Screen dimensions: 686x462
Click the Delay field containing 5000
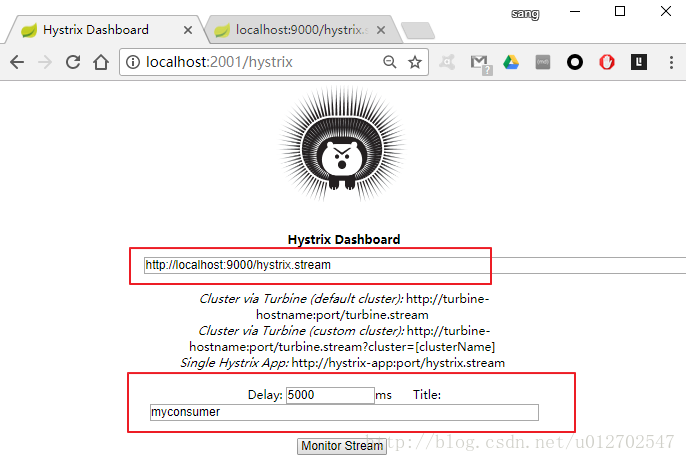point(330,395)
